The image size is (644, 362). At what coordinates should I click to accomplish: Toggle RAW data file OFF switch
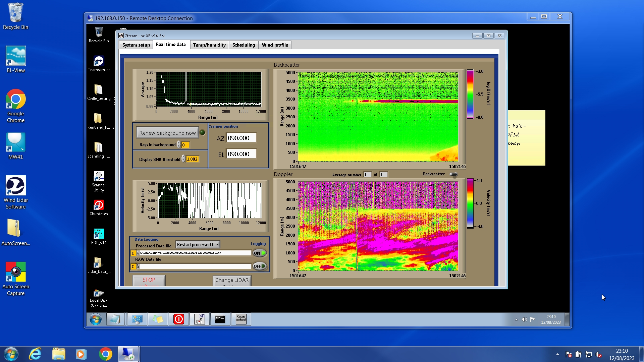(260, 266)
